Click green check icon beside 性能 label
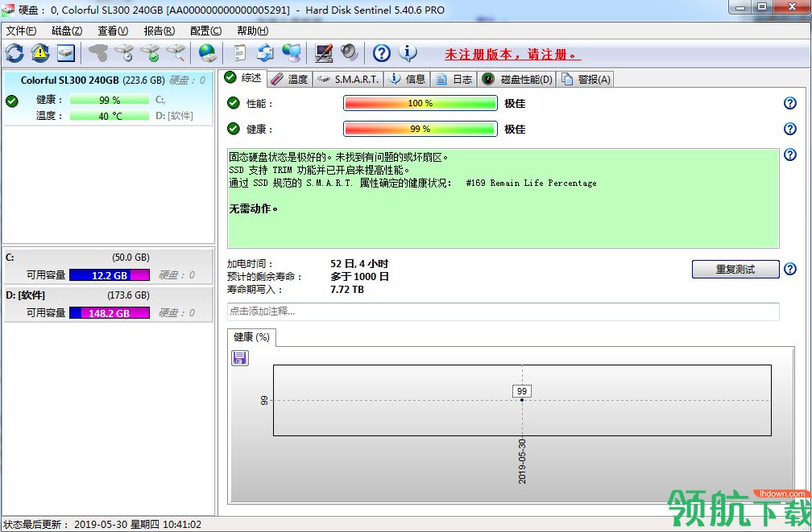This screenshot has height=532, width=812. click(234, 103)
